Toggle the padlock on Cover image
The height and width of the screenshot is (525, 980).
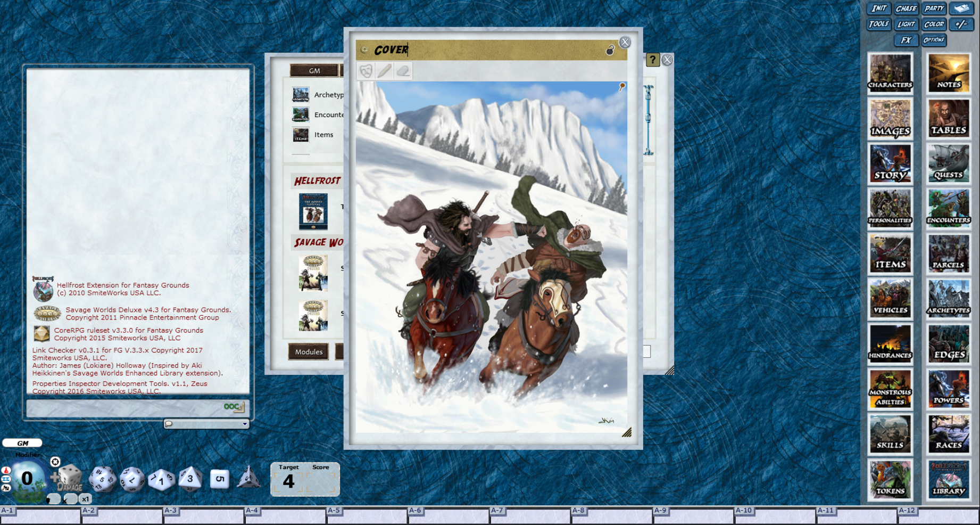[x=610, y=50]
